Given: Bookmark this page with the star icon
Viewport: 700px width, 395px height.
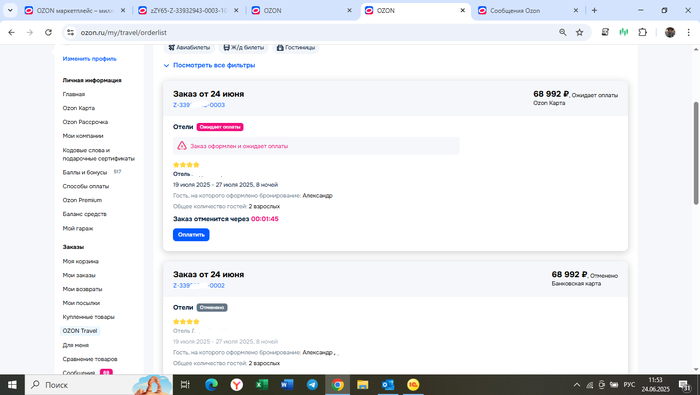Looking at the screenshot, I should tap(579, 32).
